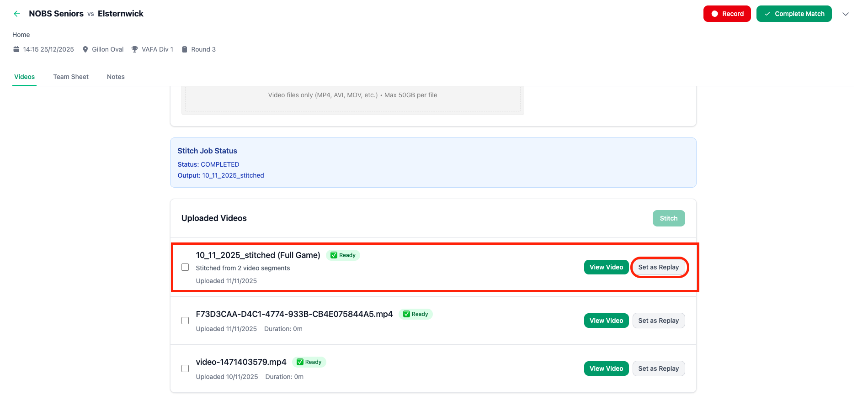Click the Complete Match button
The width and height of the screenshot is (868, 400).
[794, 14]
